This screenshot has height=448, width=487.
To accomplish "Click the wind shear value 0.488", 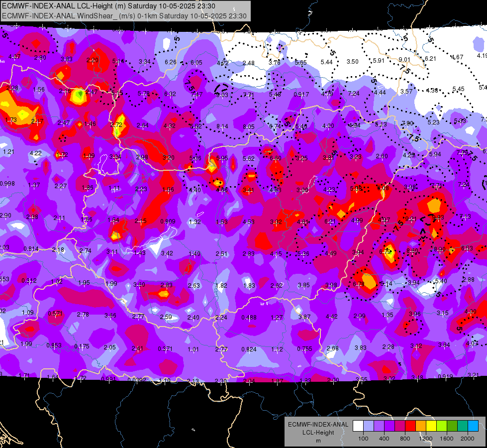I will [x=249, y=318].
